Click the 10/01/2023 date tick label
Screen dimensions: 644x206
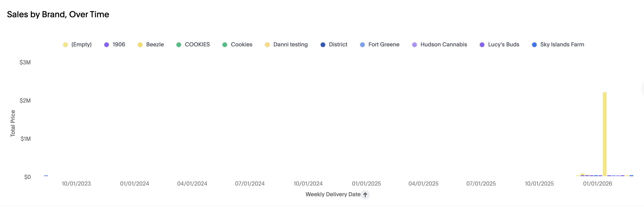coord(76,184)
